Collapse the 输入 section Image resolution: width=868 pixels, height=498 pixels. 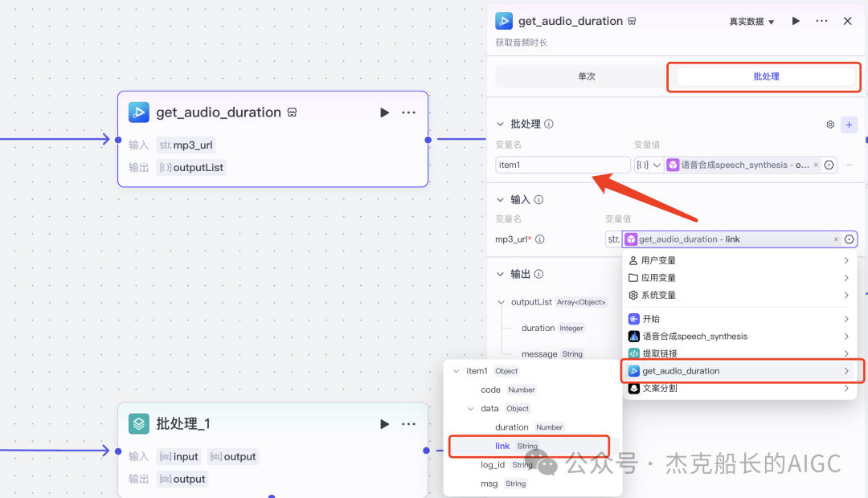(x=501, y=200)
